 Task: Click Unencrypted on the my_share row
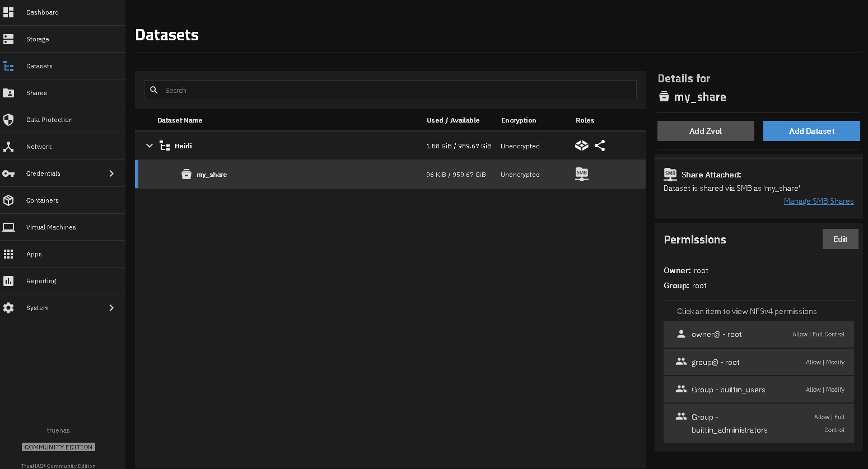[x=520, y=175]
